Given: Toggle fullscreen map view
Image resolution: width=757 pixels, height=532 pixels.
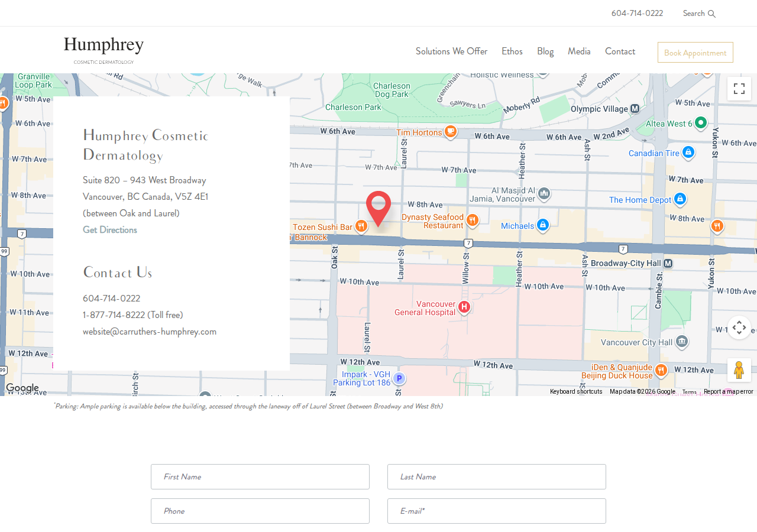Looking at the screenshot, I should click(739, 89).
